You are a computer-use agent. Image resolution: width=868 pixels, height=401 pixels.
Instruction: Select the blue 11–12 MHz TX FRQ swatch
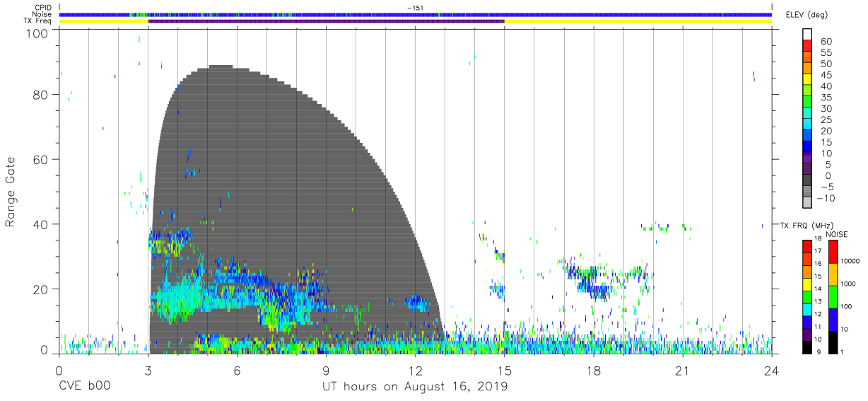click(x=807, y=321)
